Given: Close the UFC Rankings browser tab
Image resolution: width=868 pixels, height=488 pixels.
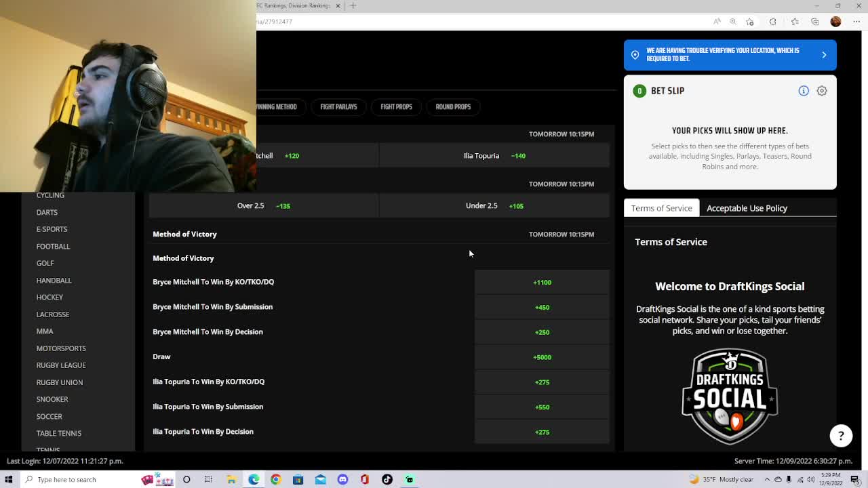Looking at the screenshot, I should click(x=338, y=5).
